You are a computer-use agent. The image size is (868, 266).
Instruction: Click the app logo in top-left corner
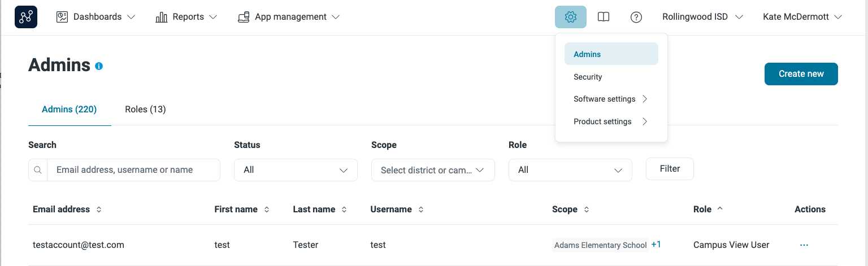coord(26,17)
